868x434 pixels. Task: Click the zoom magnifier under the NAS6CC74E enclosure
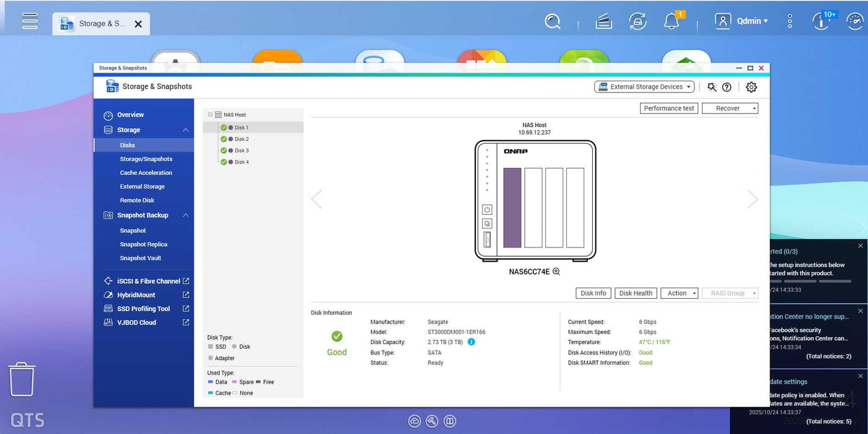(555, 271)
